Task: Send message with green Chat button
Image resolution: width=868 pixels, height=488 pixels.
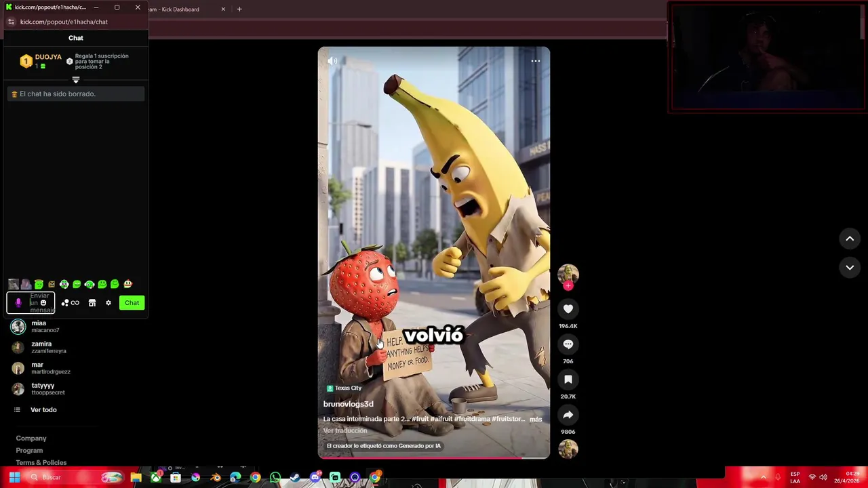Action: (x=132, y=303)
